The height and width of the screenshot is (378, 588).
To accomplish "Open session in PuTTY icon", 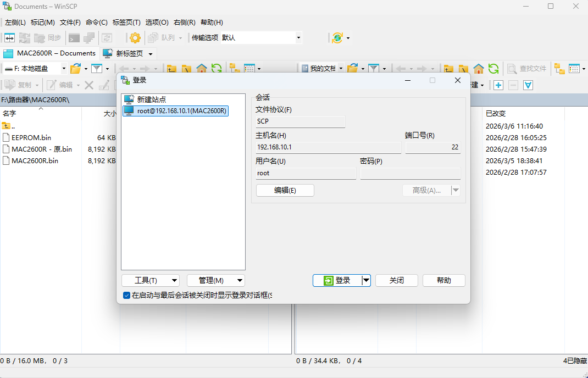I will click(89, 37).
